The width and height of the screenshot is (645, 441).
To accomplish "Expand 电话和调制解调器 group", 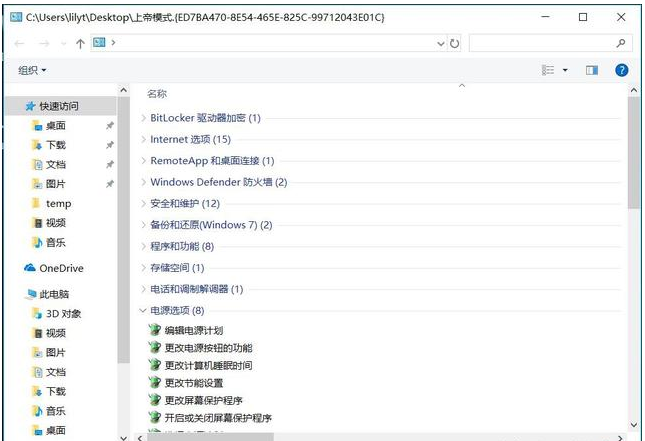I will tap(143, 289).
